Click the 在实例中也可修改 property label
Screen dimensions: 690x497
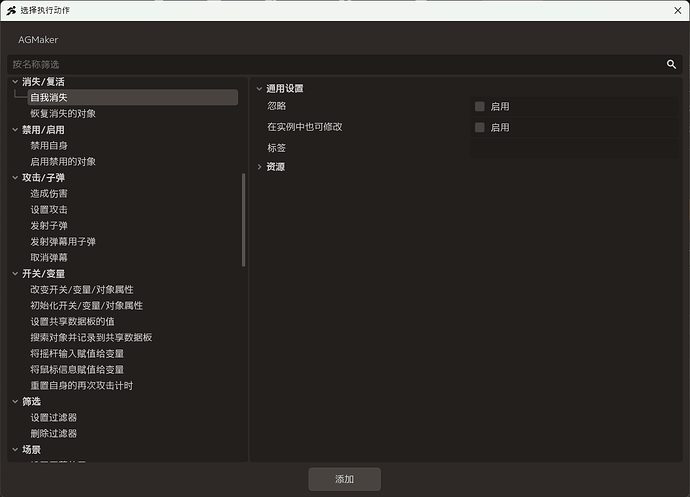click(305, 127)
